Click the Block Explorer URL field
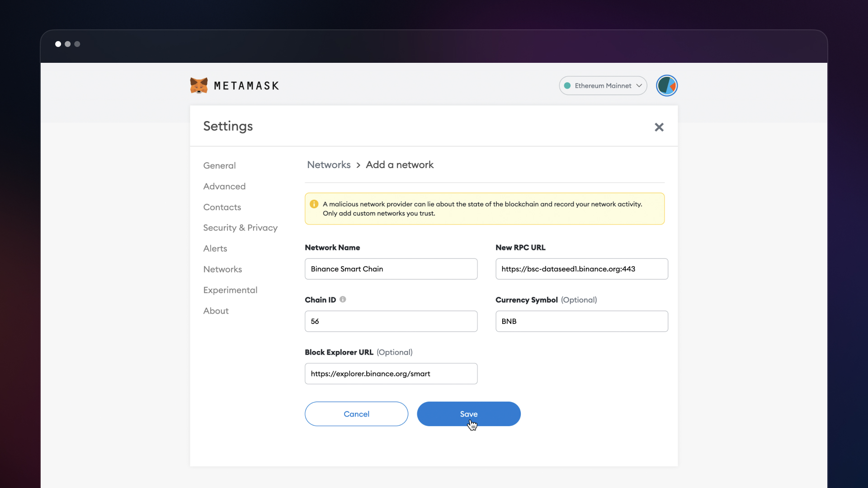 click(391, 374)
